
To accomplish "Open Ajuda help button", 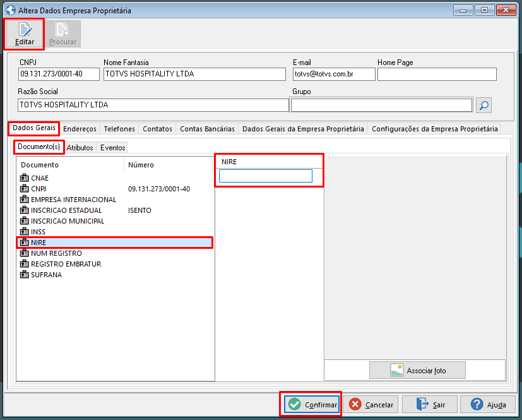I will click(x=488, y=404).
